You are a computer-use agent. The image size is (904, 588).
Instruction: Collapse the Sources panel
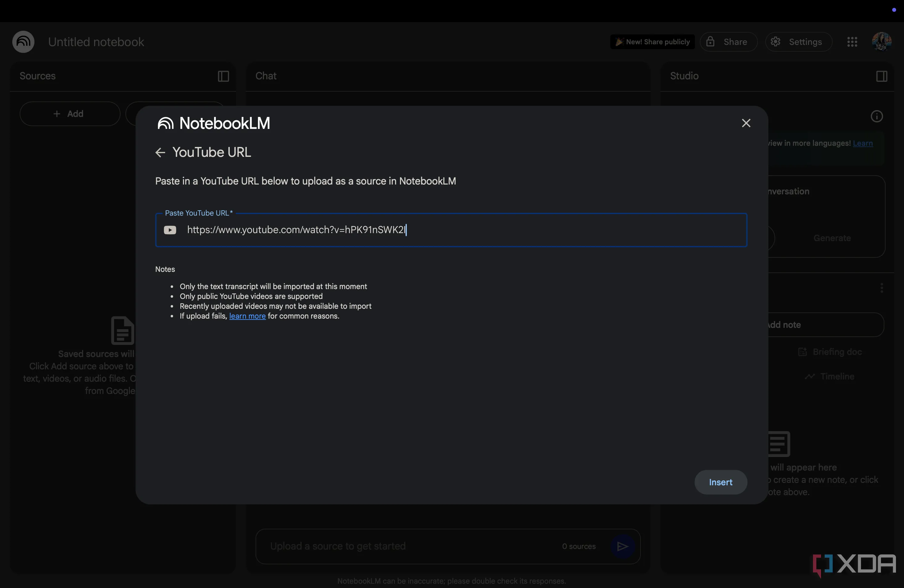click(223, 76)
